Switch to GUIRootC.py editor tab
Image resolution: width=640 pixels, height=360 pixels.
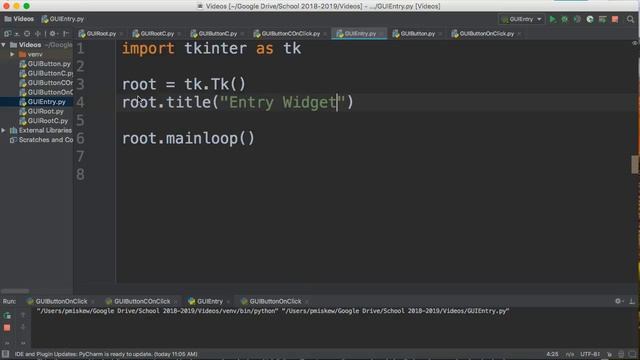point(156,34)
